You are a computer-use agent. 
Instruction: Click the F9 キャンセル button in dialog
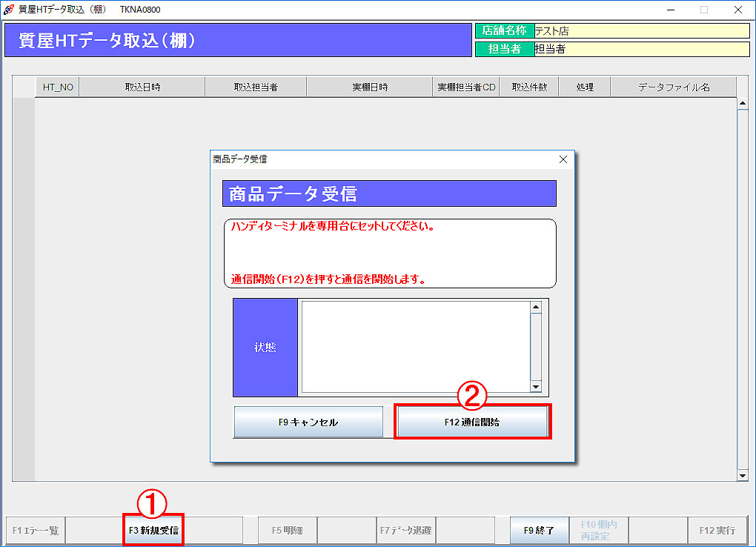pos(308,422)
